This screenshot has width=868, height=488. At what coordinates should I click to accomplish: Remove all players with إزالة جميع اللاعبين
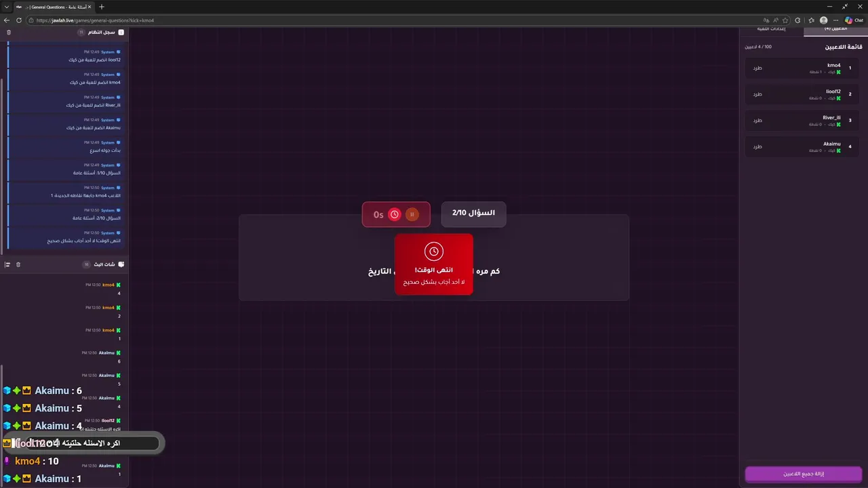point(804,474)
